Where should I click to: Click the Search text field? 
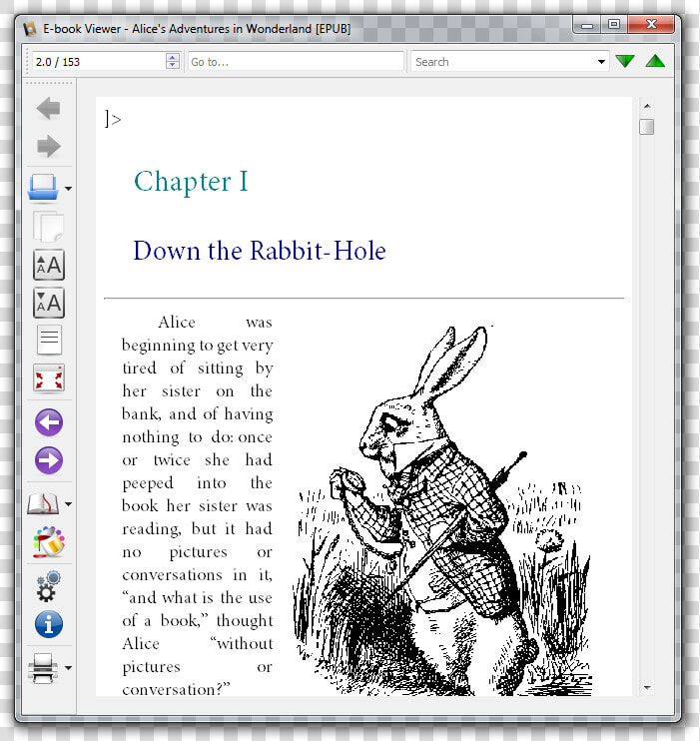(503, 62)
